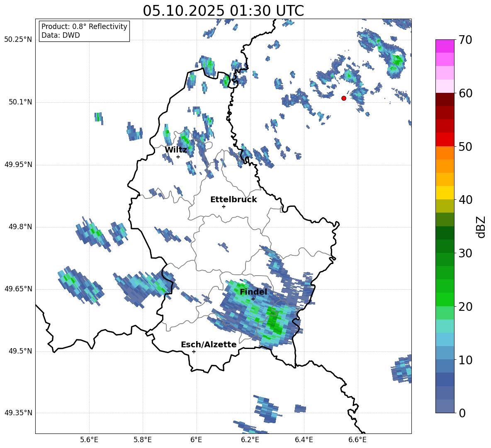Click colorbar tick label 30
This screenshot has height=448, width=491.
[x=465, y=253]
